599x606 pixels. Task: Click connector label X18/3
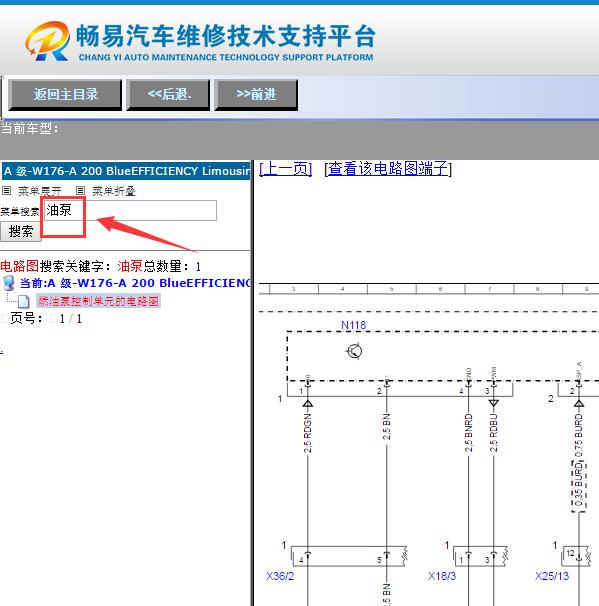442,576
